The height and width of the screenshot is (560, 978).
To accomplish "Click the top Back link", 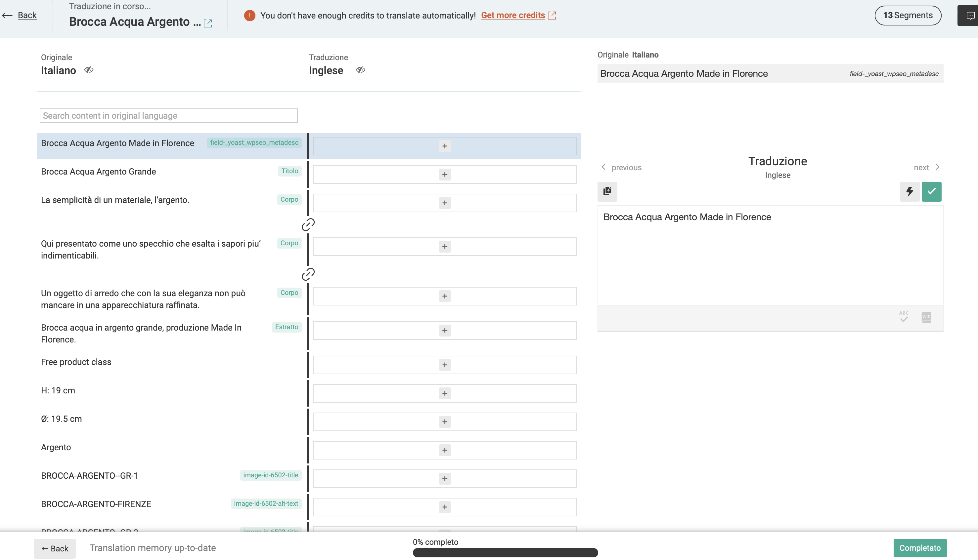I will coord(19,16).
